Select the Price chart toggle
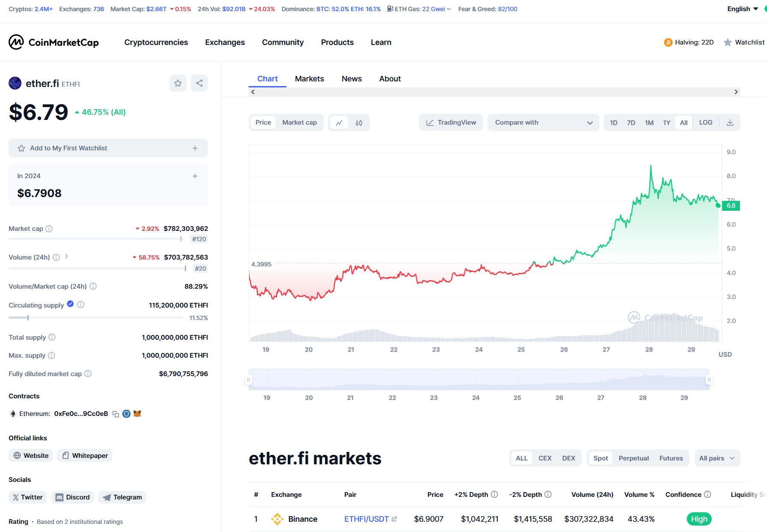The width and height of the screenshot is (767, 532). [x=263, y=123]
